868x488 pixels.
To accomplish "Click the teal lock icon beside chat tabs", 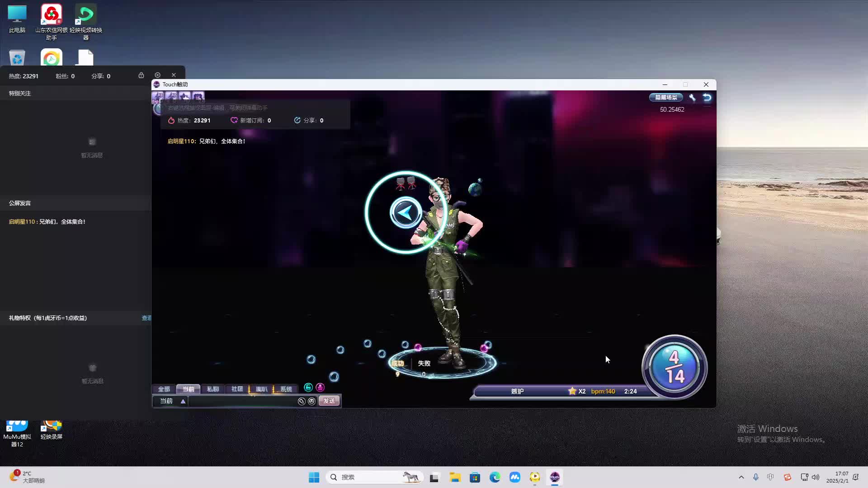I will [x=308, y=387].
